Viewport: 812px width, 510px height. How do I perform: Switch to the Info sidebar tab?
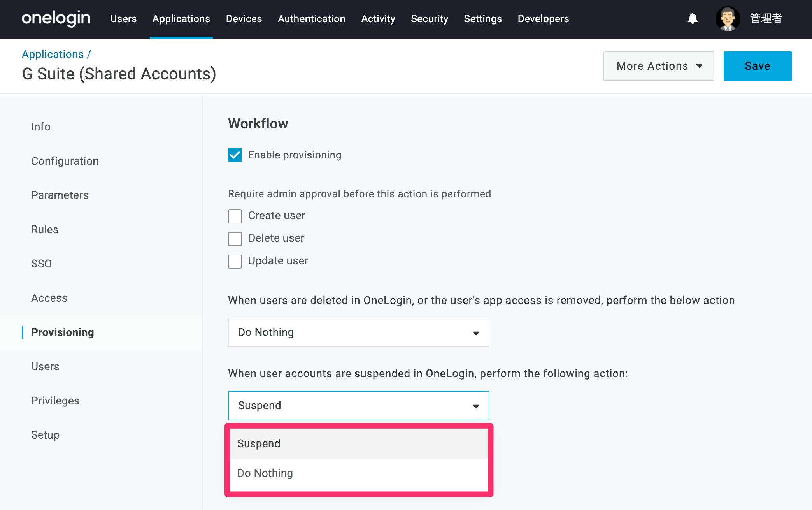[41, 127]
